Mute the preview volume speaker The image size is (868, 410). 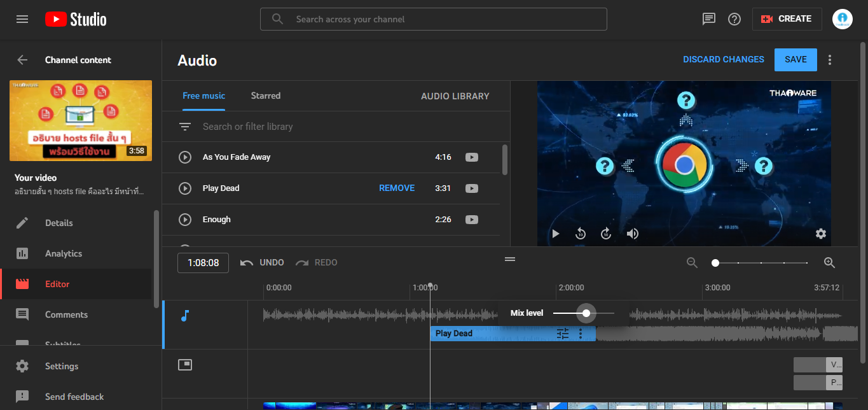632,234
